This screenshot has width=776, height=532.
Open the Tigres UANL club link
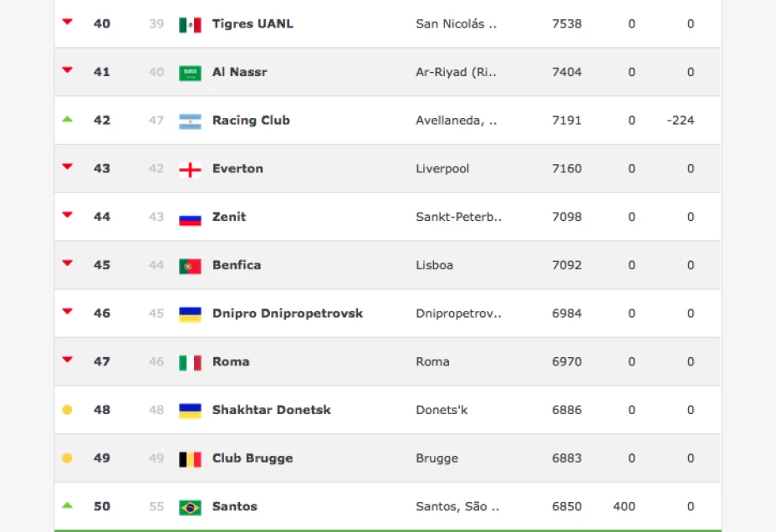point(253,23)
